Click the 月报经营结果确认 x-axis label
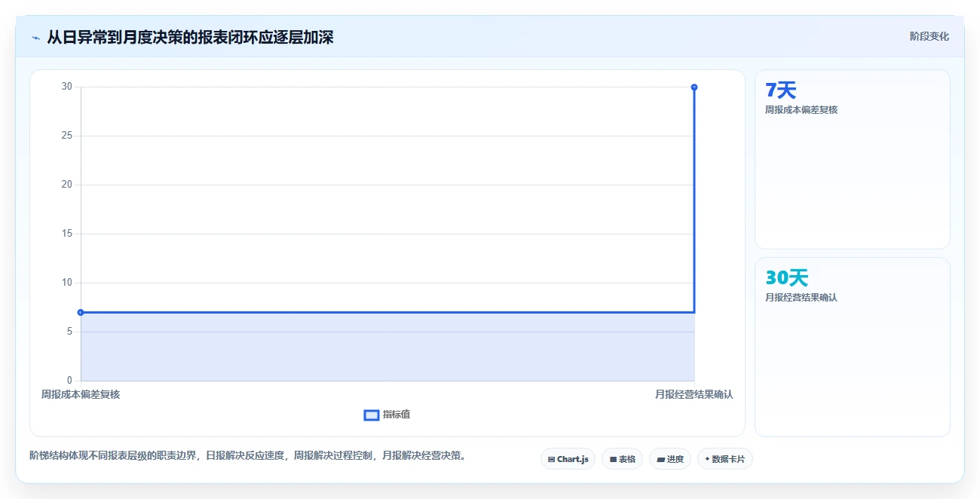 coord(694,394)
